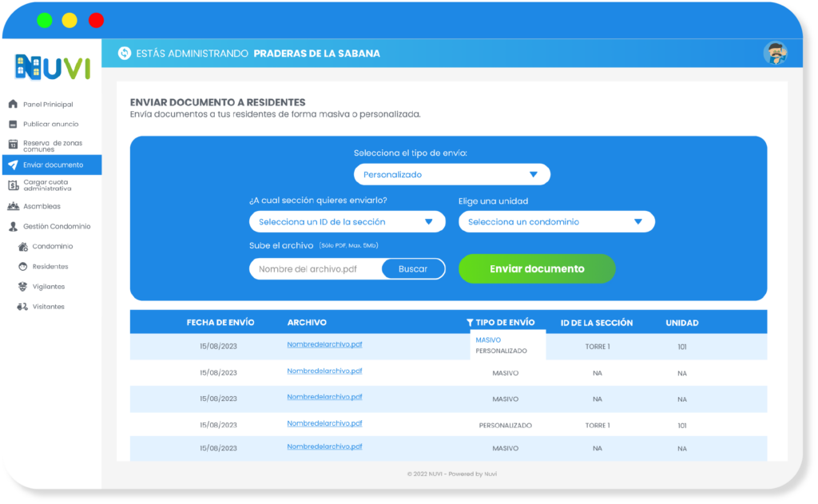
Task: Open the first Nombredelarchivo.pdf link
Action: tap(324, 345)
